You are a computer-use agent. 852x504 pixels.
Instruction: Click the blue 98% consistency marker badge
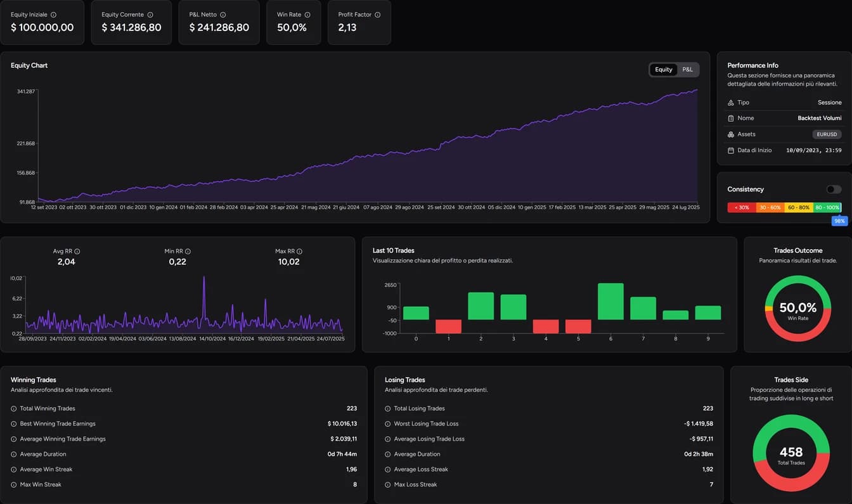[840, 221]
